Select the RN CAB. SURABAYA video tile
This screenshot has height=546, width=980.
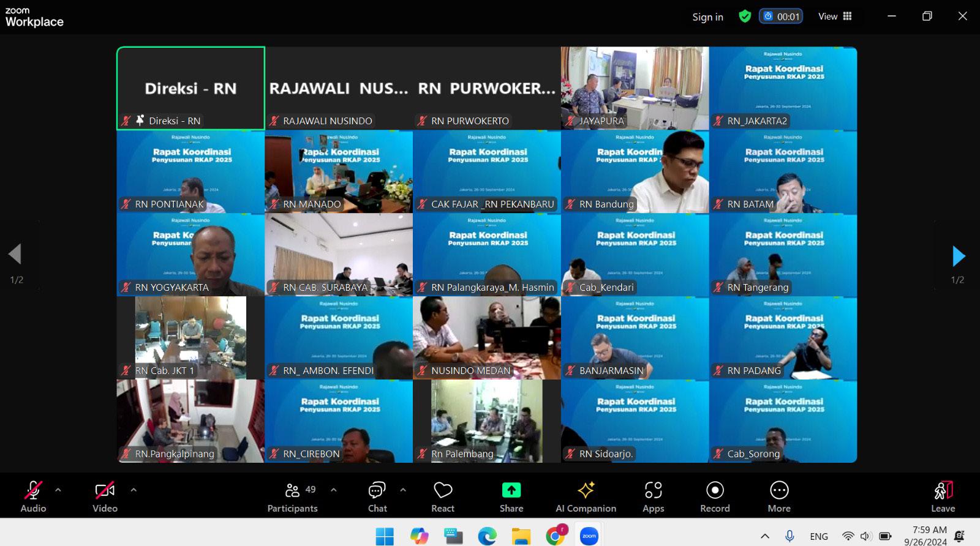coord(339,255)
